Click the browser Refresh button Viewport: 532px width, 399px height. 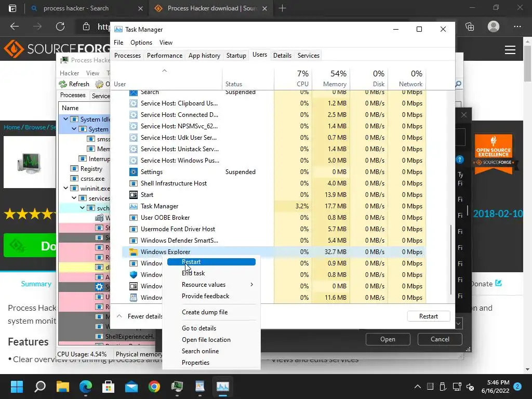(60, 26)
